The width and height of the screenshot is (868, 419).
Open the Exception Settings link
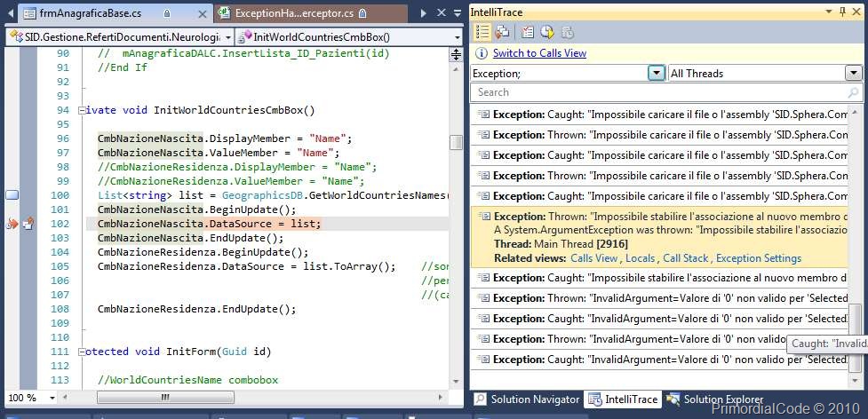(759, 258)
